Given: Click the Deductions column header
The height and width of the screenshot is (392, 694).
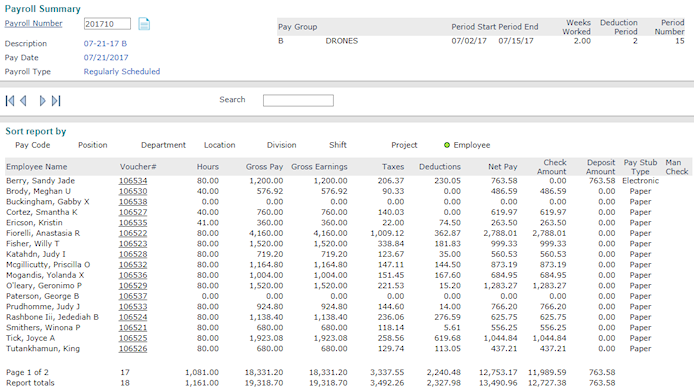Looking at the screenshot, I should (x=440, y=167).
